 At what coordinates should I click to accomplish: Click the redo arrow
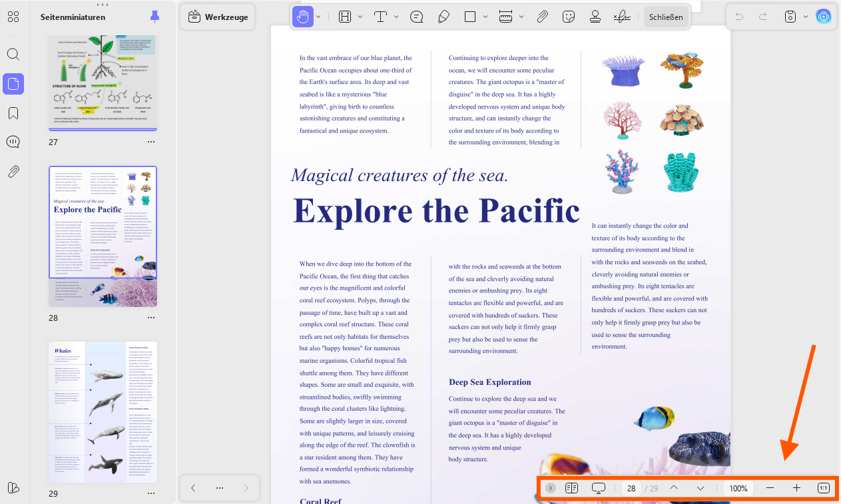coord(763,17)
